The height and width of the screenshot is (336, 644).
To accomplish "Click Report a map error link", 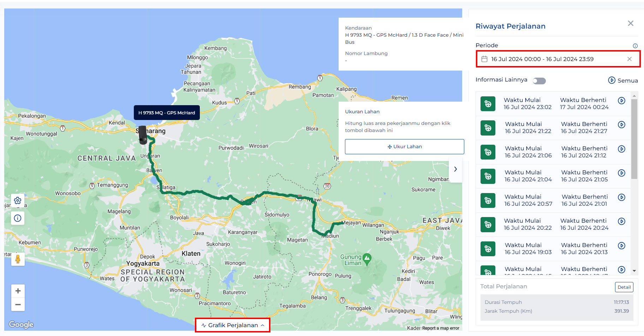I will point(441,328).
